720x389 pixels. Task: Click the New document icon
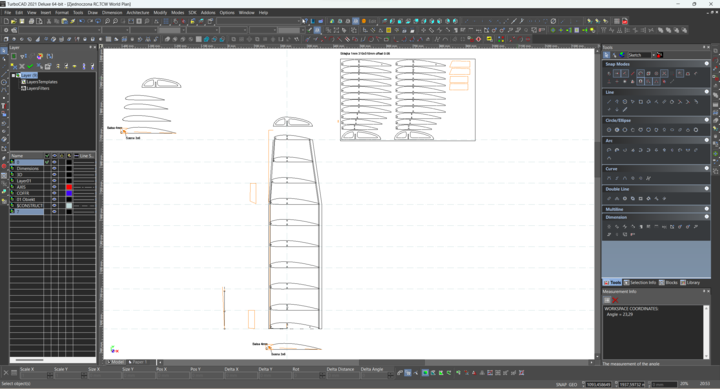[6, 21]
